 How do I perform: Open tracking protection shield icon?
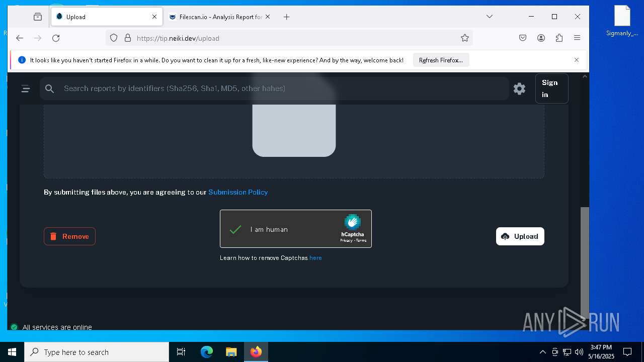114,38
